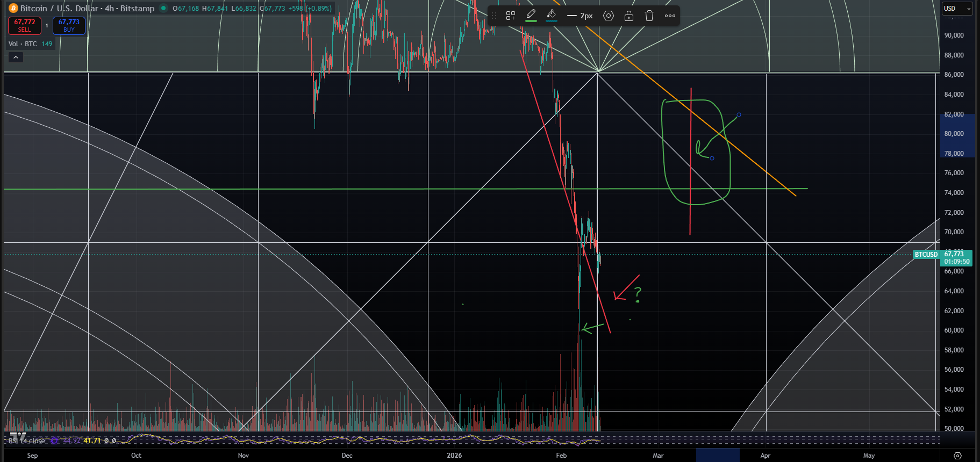The image size is (980, 462).
Task: Change line color with pencil tool
Action: (x=531, y=15)
